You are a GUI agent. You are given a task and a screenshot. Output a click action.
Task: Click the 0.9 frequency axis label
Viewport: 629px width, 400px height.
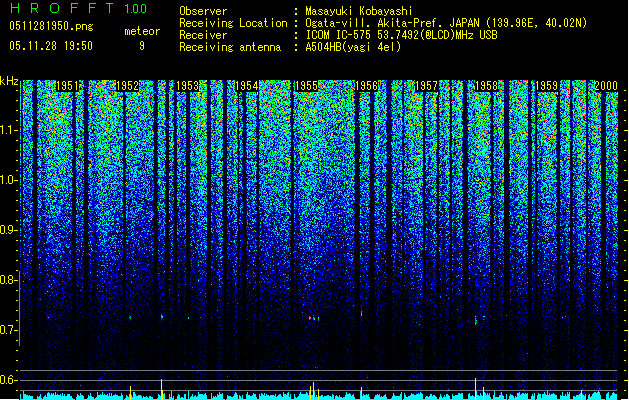point(9,230)
